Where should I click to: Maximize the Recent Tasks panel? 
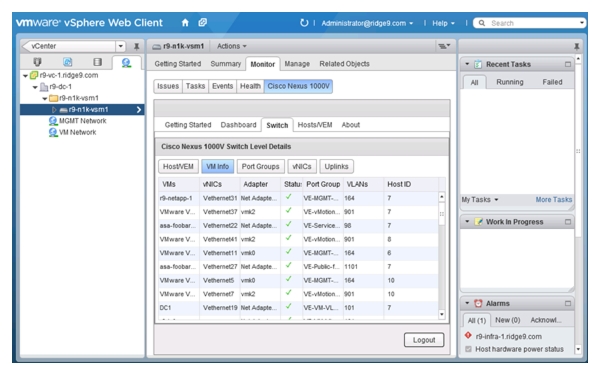(x=568, y=64)
